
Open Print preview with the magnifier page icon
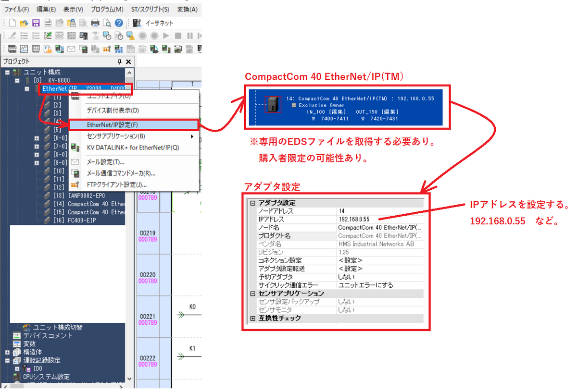click(107, 23)
